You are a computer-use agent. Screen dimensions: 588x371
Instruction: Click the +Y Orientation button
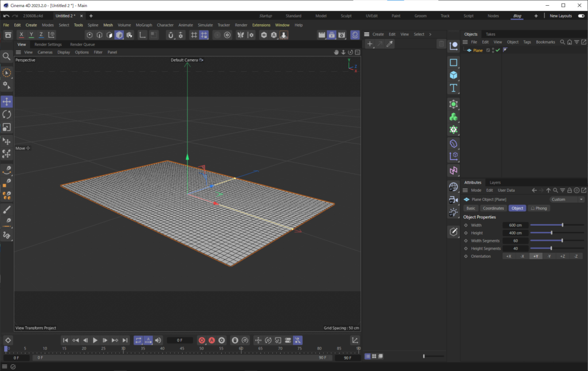pyautogui.click(x=536, y=256)
